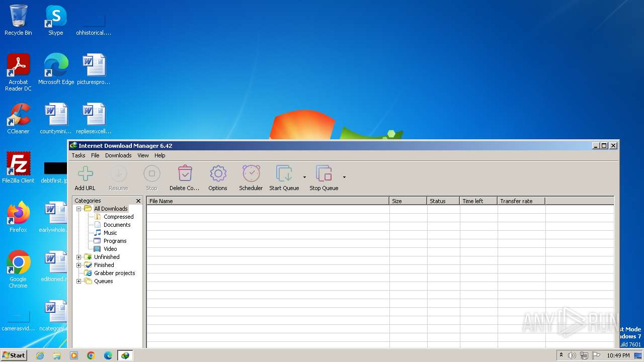
Task: Expand the Unfinished tree node
Action: 78,257
